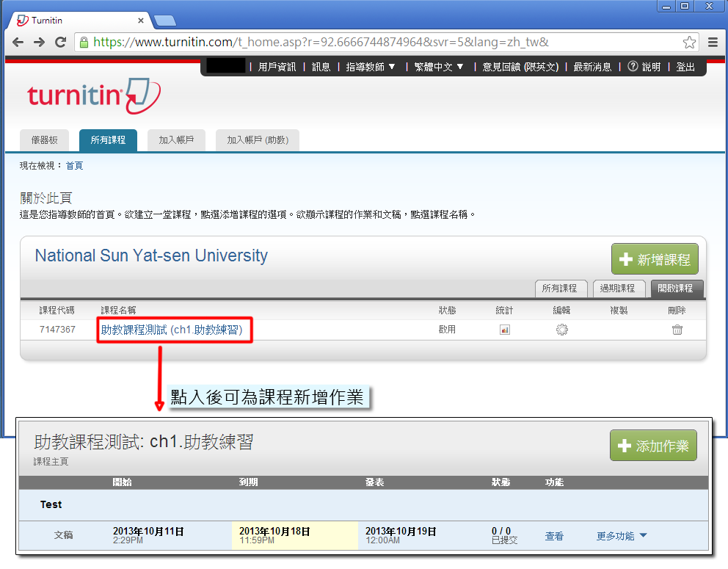Expand the 指導教師 role dropdown
This screenshot has width=728, height=569.
coord(371,67)
